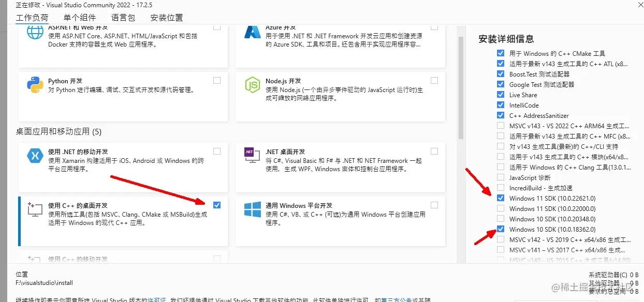
Task: Uncheck Windows 11 SDK (10.0.22621.0)
Action: pyautogui.click(x=501, y=198)
